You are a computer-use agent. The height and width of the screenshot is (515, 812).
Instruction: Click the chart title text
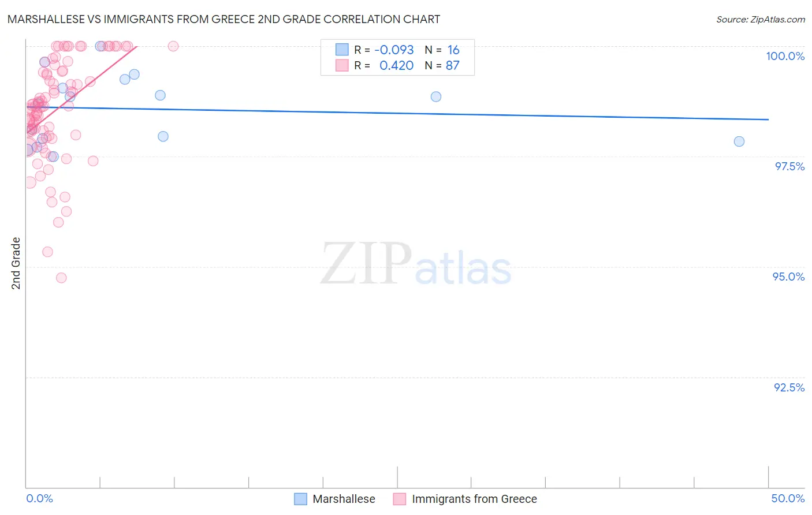coord(224,19)
